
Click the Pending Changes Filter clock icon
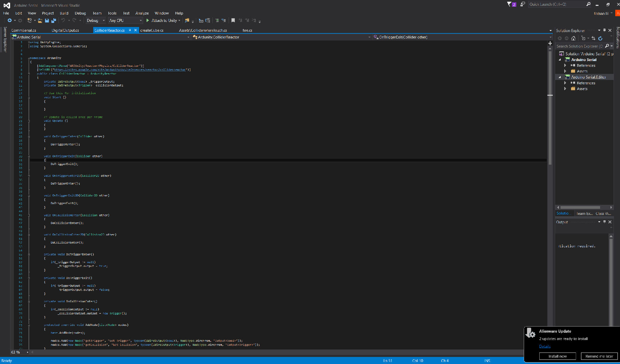click(x=584, y=38)
